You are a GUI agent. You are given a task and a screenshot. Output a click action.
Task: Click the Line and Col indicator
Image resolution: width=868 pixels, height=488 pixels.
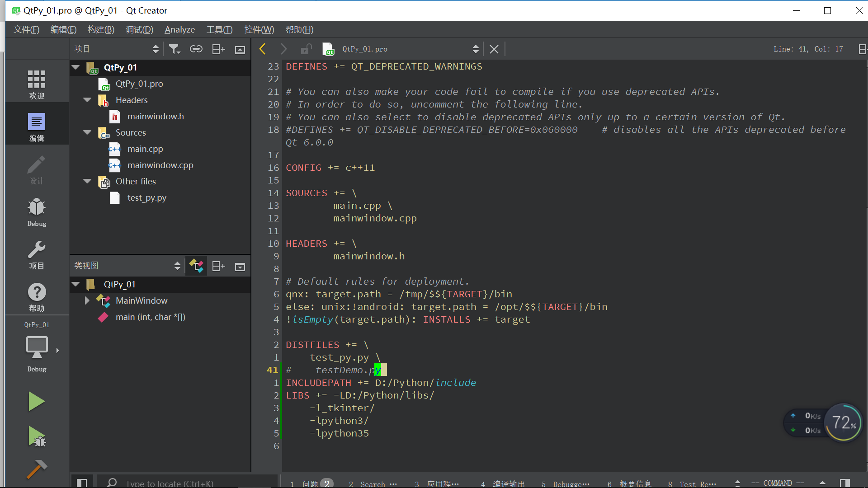[x=808, y=49]
